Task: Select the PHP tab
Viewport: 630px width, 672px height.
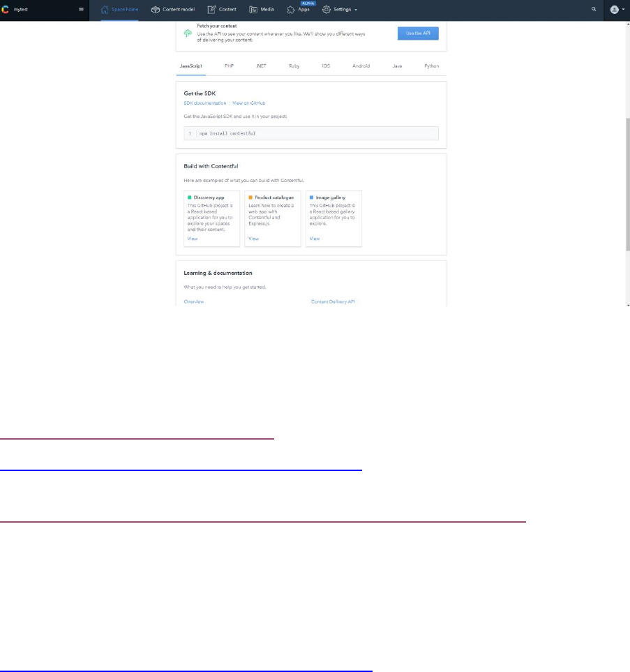Action: (229, 66)
